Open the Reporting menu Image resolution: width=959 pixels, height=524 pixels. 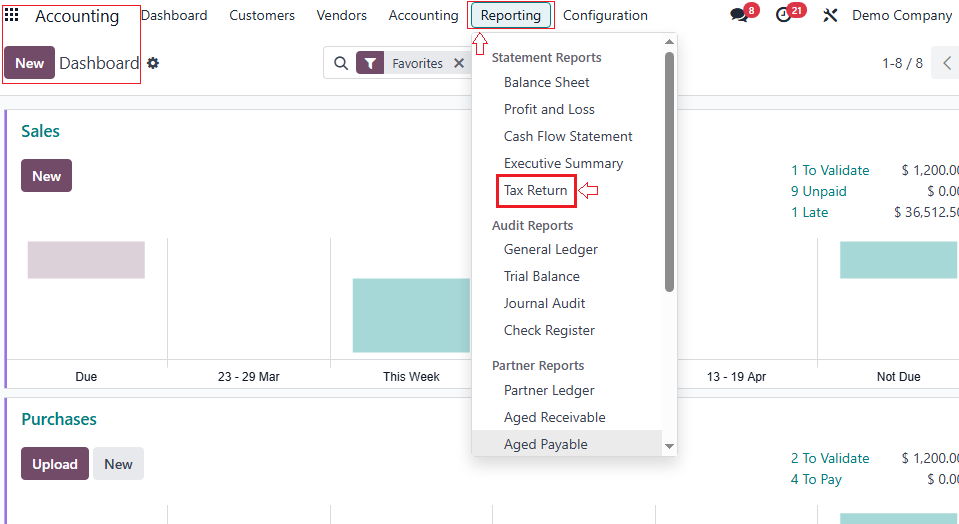click(x=510, y=15)
